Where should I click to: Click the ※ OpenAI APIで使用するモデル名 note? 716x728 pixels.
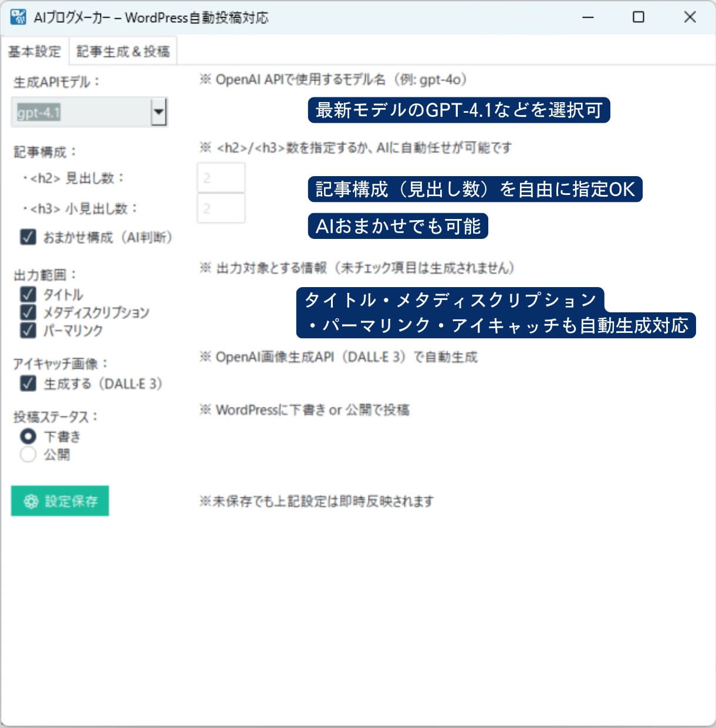pyautogui.click(x=333, y=79)
